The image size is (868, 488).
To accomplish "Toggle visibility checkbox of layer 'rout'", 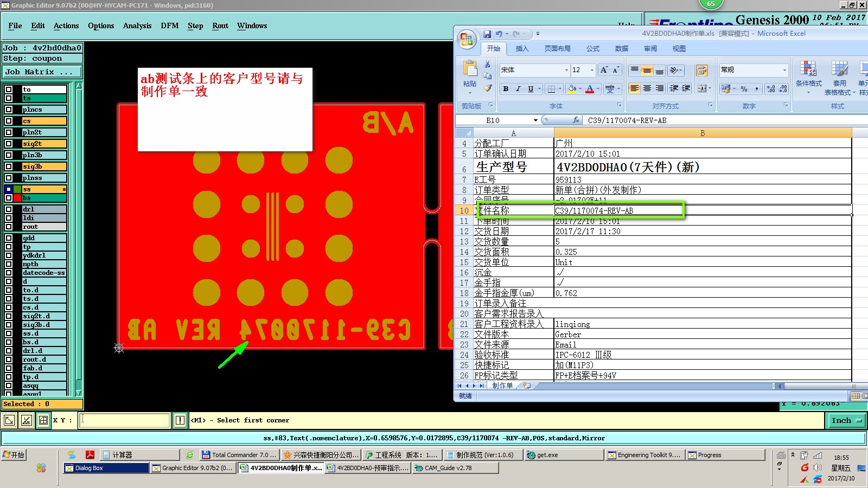I will coord(9,227).
